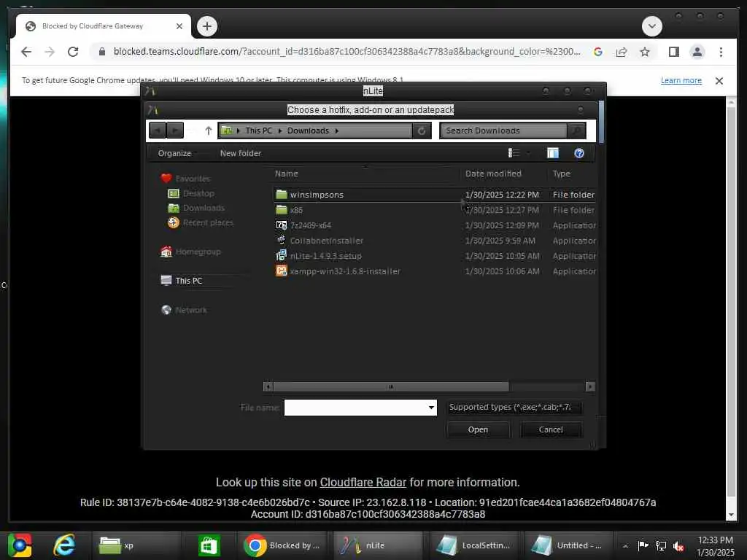Viewport: 747px width, 560px height.
Task: Go forward in the file dialog
Action: 175,130
